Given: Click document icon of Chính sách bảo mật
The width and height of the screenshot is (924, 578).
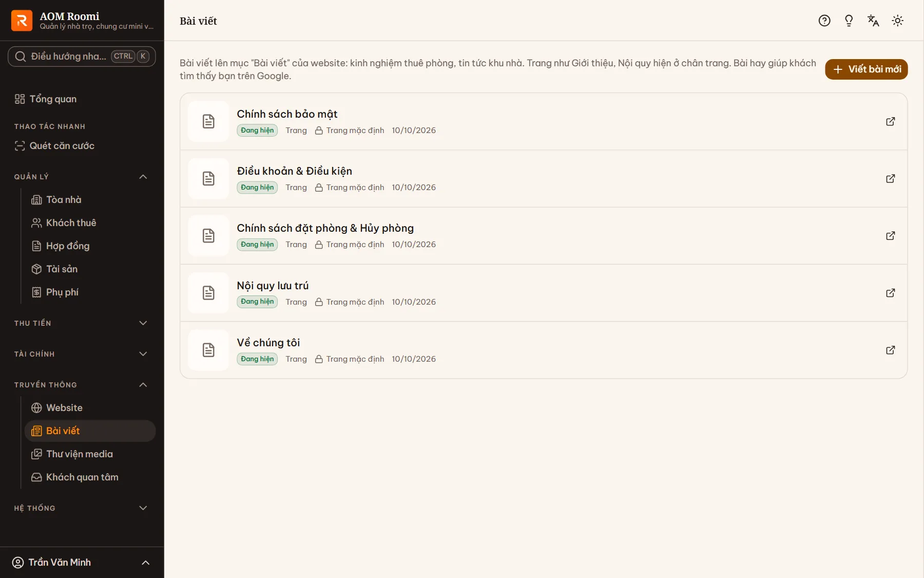Looking at the screenshot, I should pyautogui.click(x=208, y=121).
